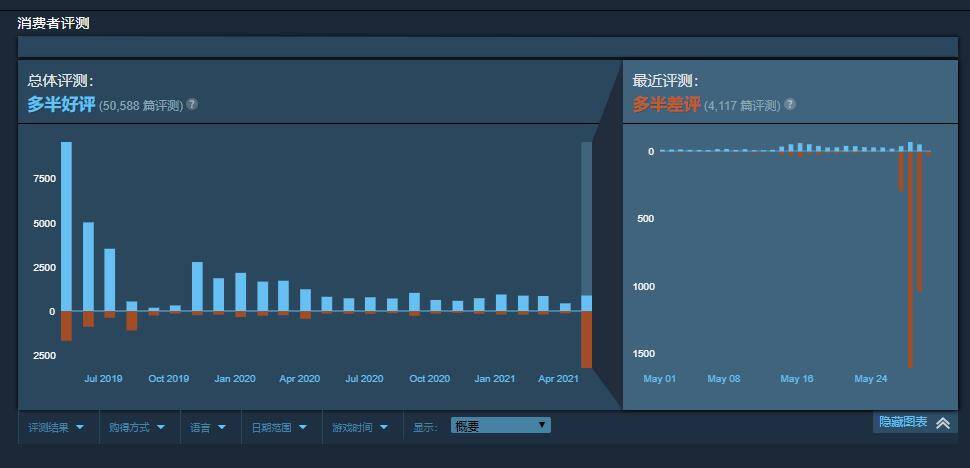Click the May 24 axis label

(870, 379)
